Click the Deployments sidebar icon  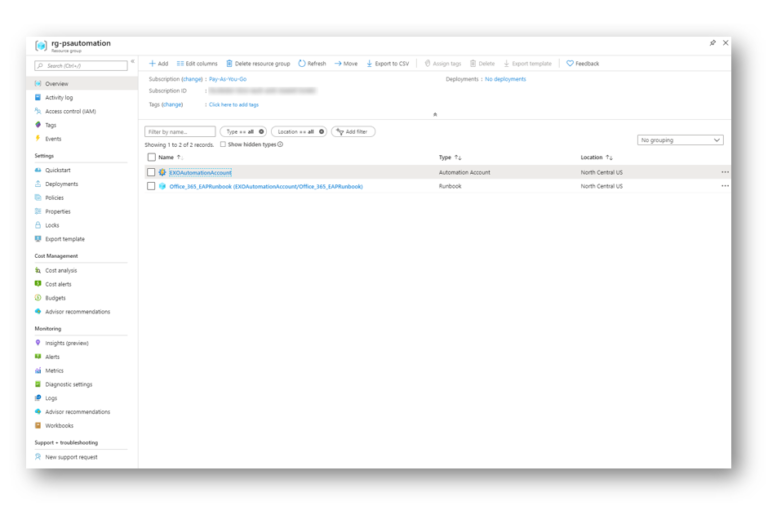pos(38,184)
